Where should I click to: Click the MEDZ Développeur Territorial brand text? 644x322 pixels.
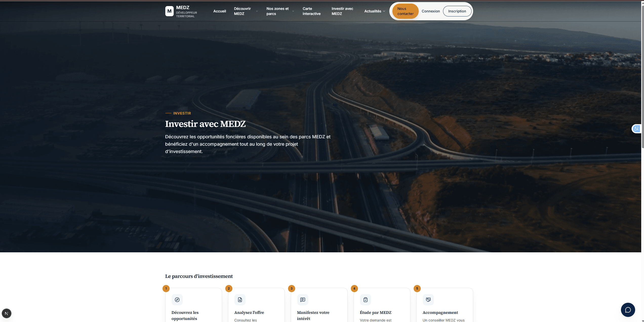tap(187, 12)
